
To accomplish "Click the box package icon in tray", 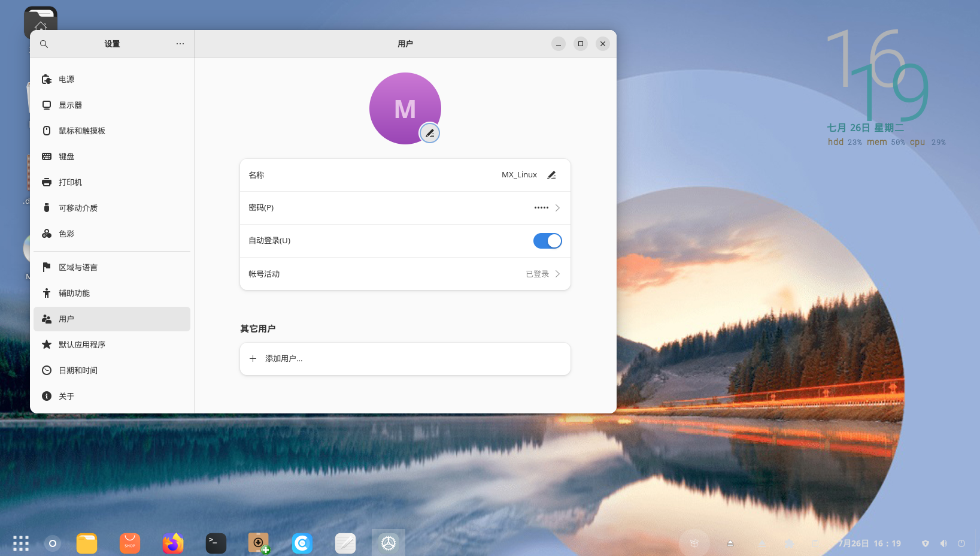I will point(694,543).
